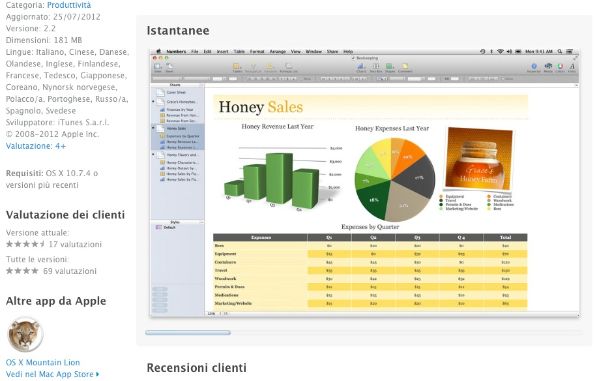Click the OS X Mountain Lion app icon
Viewport: 597px width, 381px height.
25,335
